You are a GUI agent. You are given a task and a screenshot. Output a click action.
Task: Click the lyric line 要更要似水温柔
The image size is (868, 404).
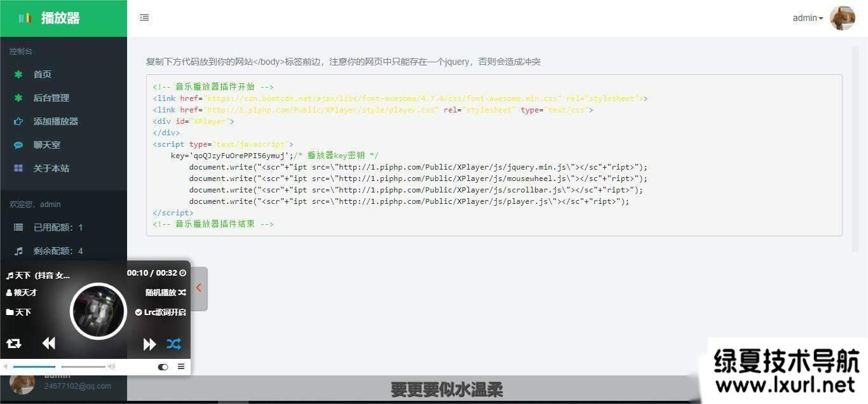click(x=447, y=390)
